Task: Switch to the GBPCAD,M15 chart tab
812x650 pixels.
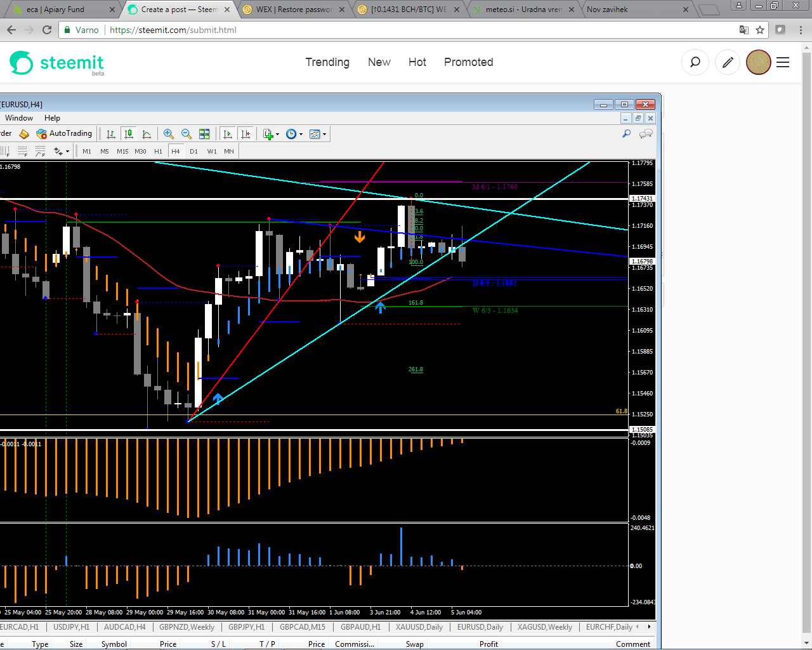Action: (x=303, y=627)
